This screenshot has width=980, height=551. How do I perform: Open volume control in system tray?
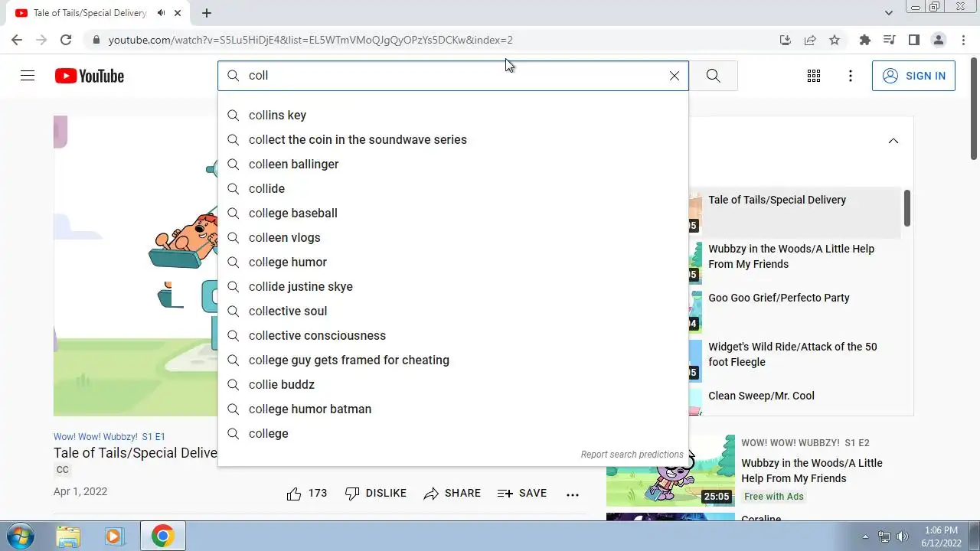click(903, 536)
